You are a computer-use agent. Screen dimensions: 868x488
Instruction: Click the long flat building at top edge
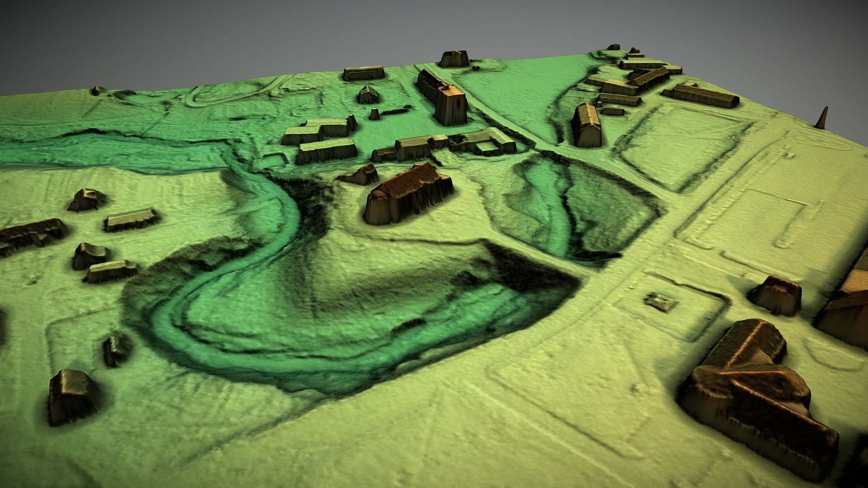coord(363,73)
